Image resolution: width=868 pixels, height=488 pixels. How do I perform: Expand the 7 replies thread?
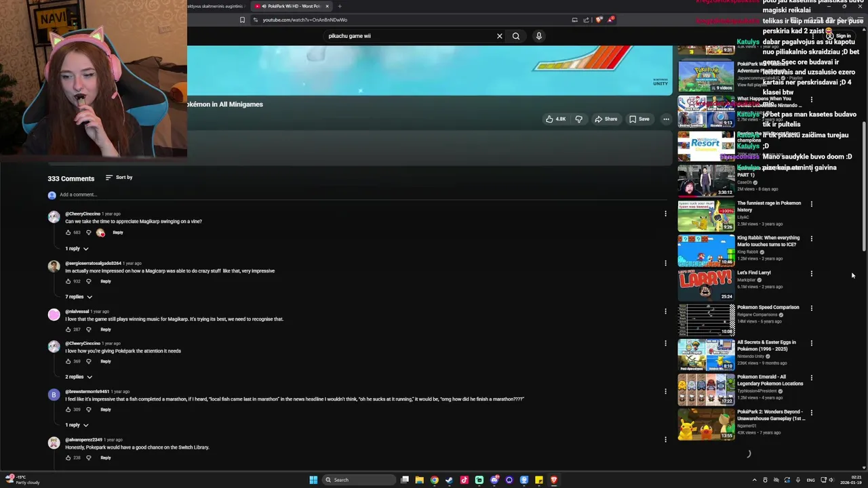tap(79, 297)
